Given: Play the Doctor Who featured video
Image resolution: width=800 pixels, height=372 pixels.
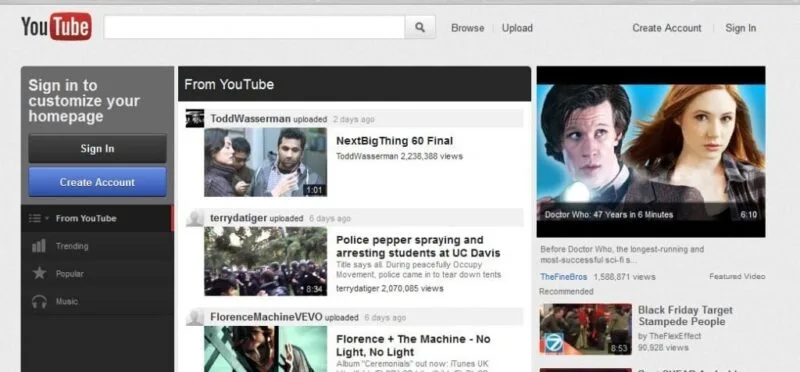Looking at the screenshot, I should tap(651, 152).
